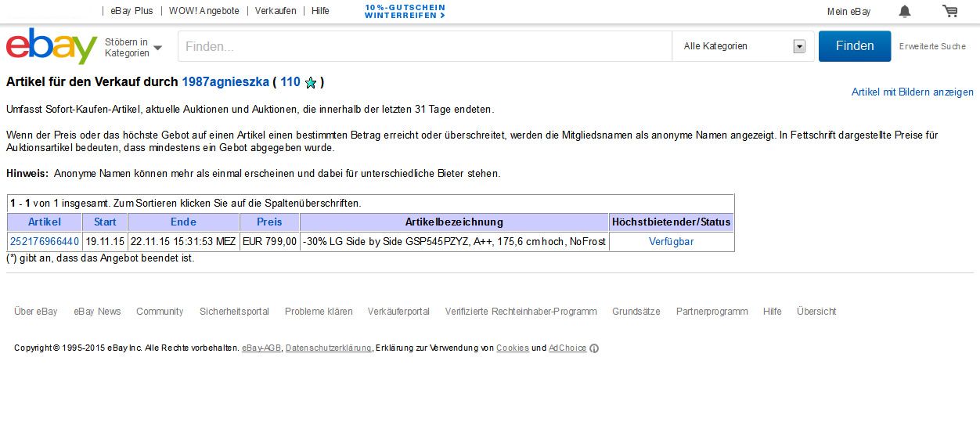
Task: Sort by the Start column header
Action: pyautogui.click(x=105, y=222)
